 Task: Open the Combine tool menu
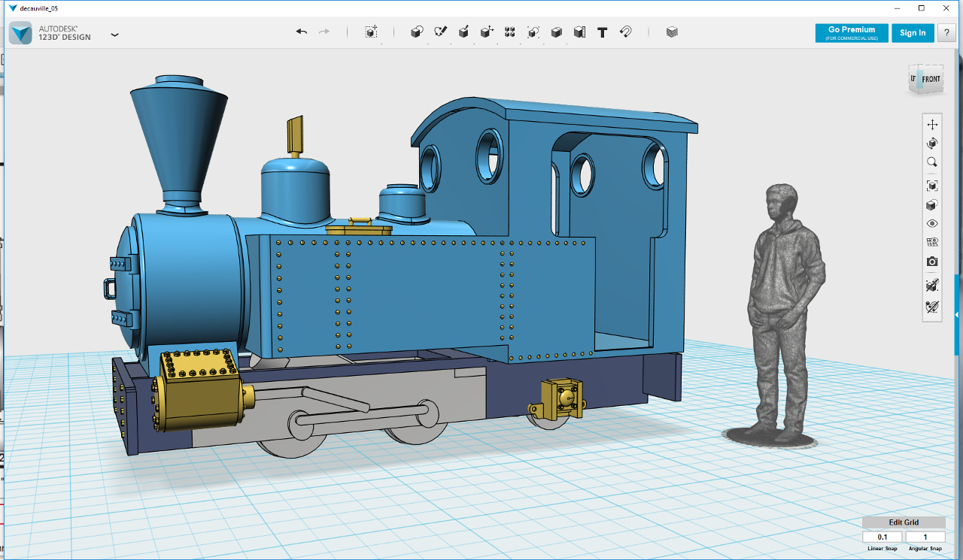(x=557, y=32)
